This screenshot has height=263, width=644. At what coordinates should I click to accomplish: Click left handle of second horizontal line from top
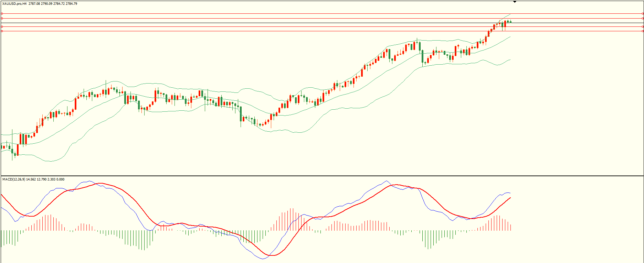(x=2, y=18)
